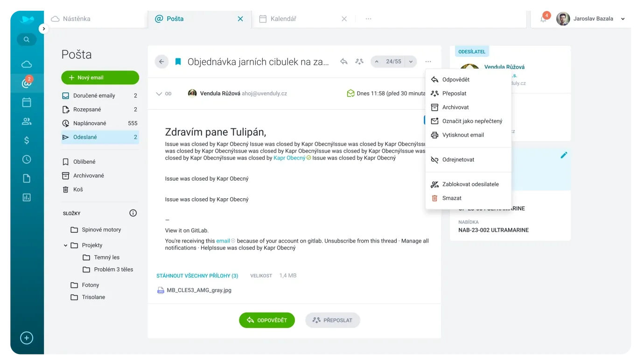Click the search icon in the sidebar

(x=27, y=40)
